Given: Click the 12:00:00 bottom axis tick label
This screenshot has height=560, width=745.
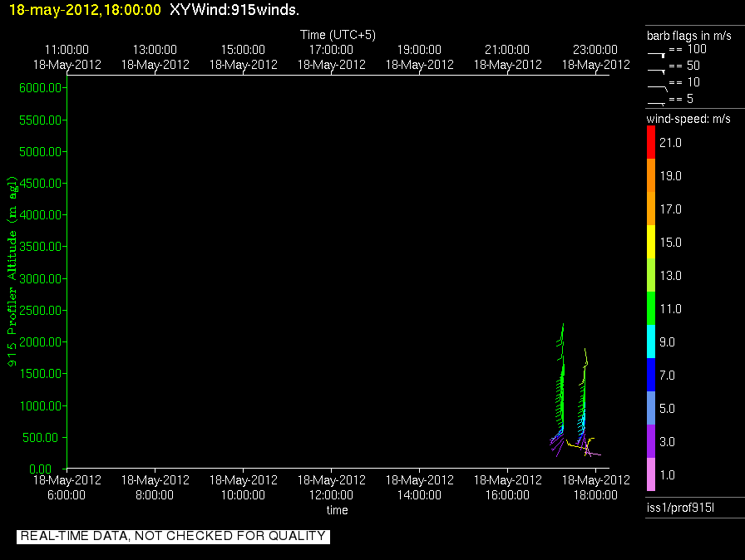Looking at the screenshot, I should pyautogui.click(x=331, y=495).
